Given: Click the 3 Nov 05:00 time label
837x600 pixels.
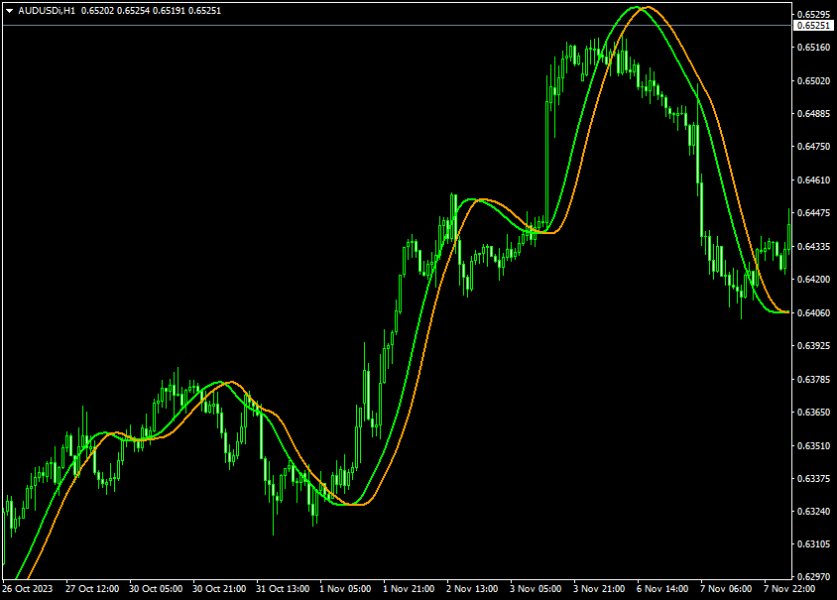Looking at the screenshot, I should click(535, 589).
